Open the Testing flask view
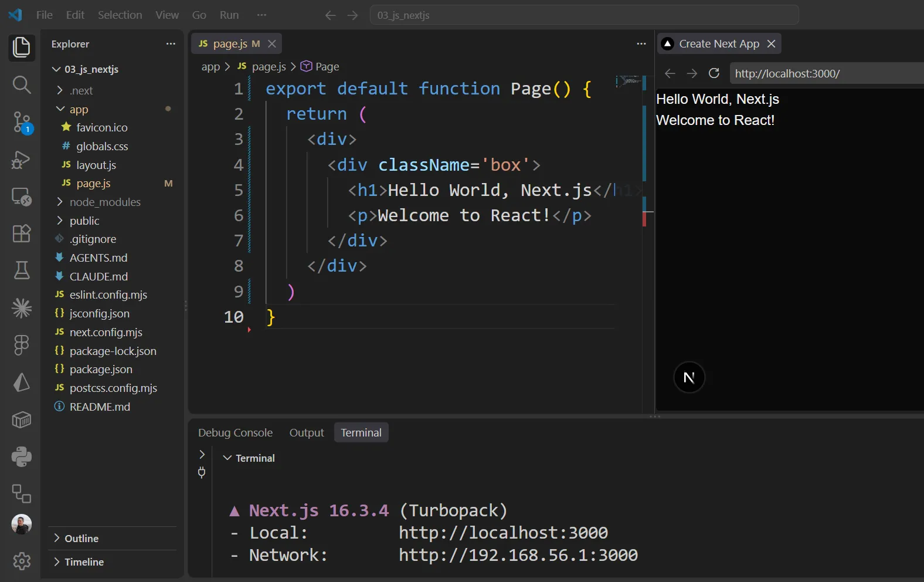The image size is (924, 582). pyautogui.click(x=22, y=270)
